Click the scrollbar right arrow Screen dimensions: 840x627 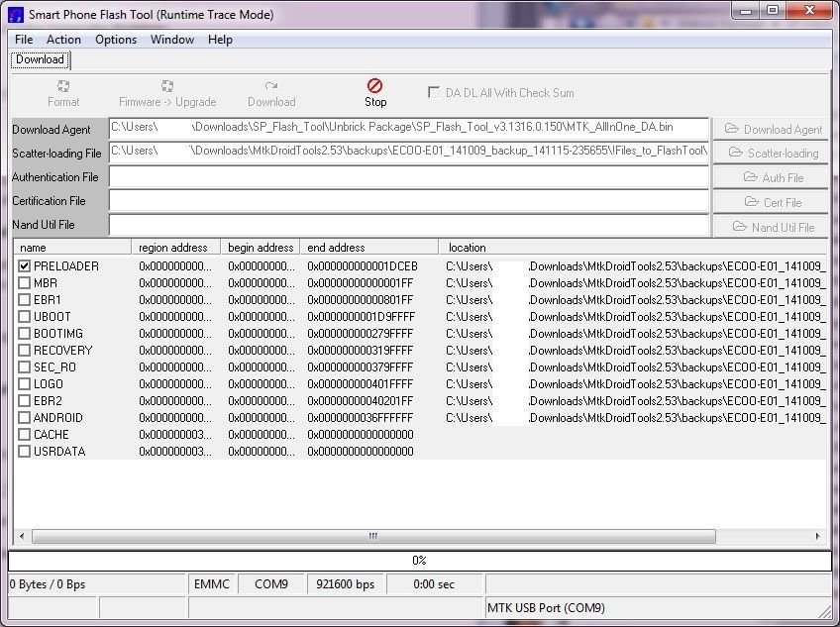coord(817,536)
